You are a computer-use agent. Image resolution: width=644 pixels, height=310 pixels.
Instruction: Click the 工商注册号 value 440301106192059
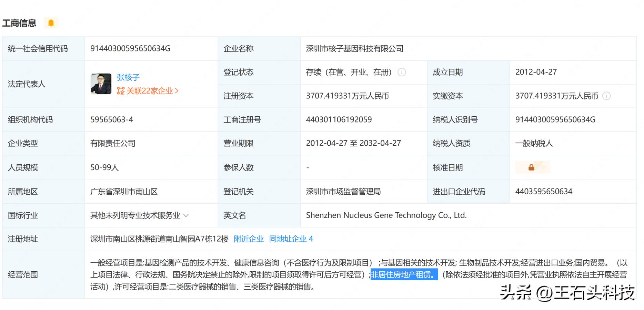[x=339, y=120]
